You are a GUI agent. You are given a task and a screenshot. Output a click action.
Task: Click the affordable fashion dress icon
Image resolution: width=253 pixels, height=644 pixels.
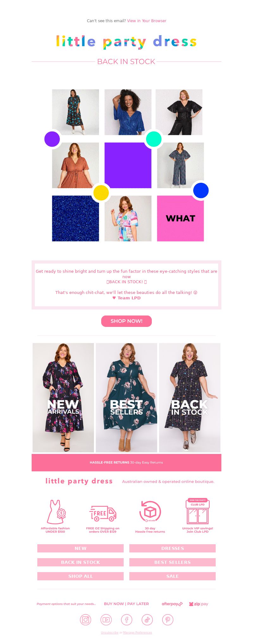56,512
